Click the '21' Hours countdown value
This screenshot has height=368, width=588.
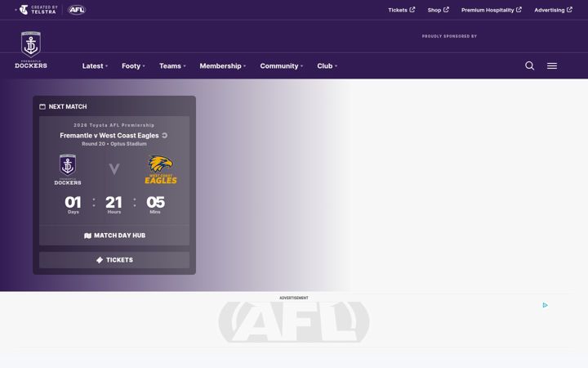114,202
